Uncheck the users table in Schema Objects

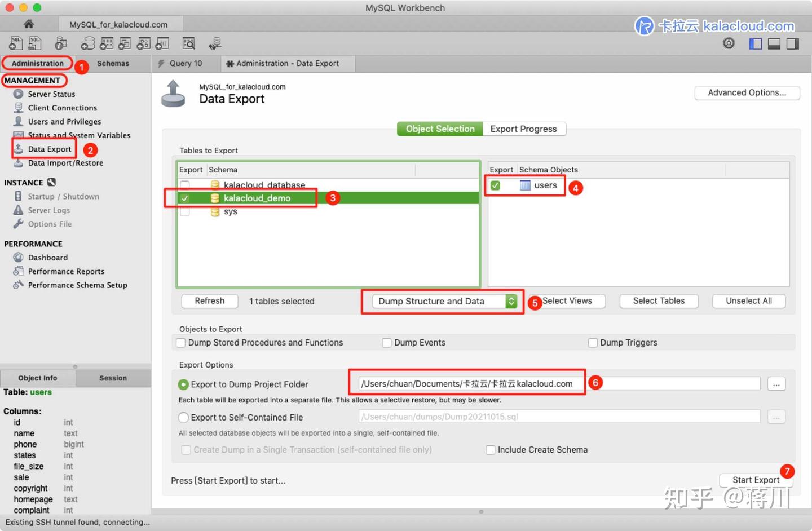click(x=495, y=185)
